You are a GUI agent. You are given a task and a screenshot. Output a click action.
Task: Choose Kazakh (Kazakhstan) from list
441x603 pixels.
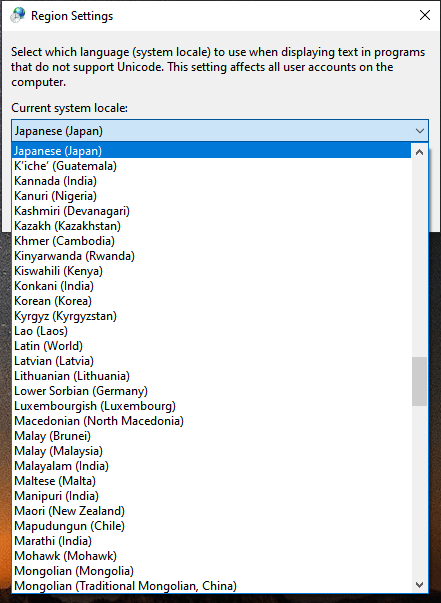tap(211, 226)
